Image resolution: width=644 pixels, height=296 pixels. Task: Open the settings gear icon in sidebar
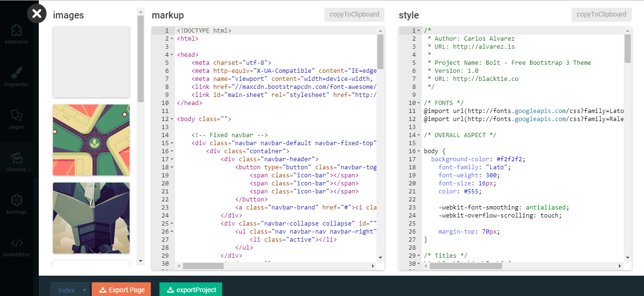[17, 204]
